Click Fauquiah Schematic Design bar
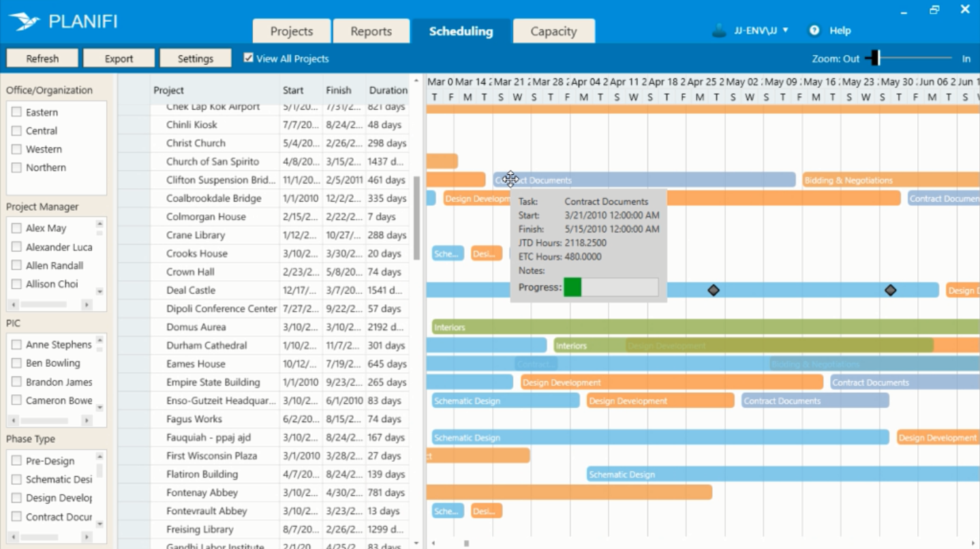Image resolution: width=980 pixels, height=549 pixels. tap(660, 438)
